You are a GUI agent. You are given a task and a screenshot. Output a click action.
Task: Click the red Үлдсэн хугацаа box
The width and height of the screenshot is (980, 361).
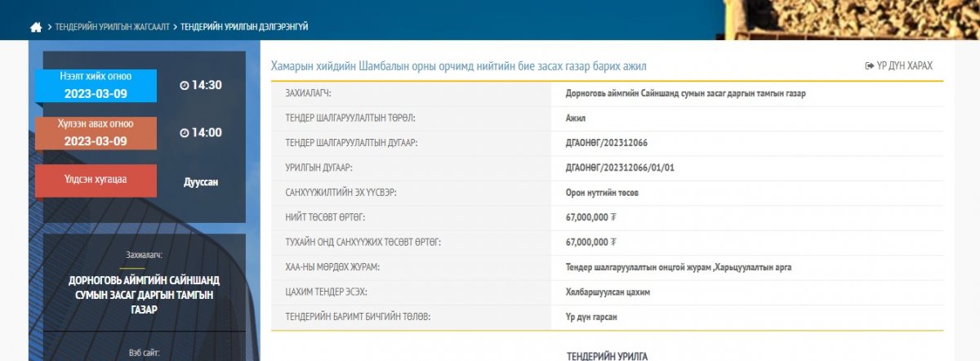pyautogui.click(x=96, y=180)
